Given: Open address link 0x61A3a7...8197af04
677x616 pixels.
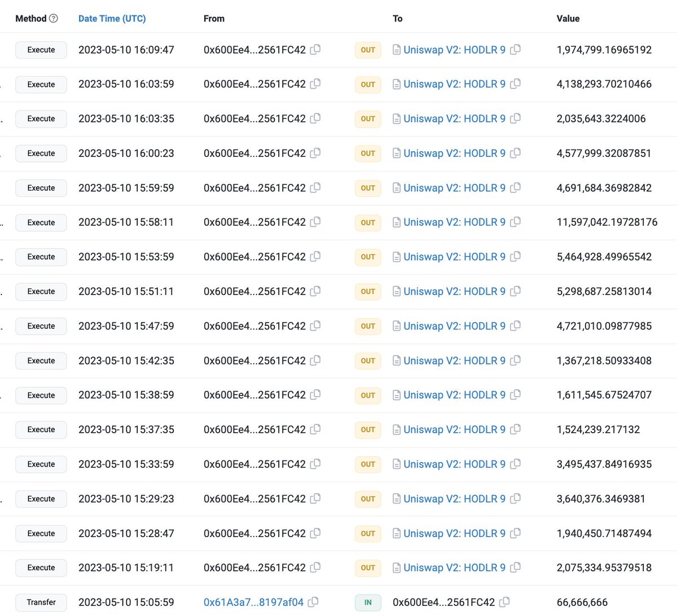Looking at the screenshot, I should click(253, 602).
